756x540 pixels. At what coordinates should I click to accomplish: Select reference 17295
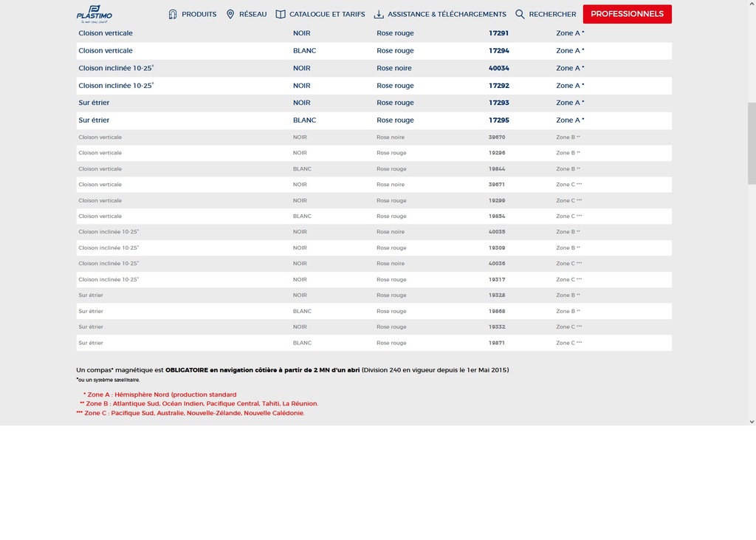(499, 120)
